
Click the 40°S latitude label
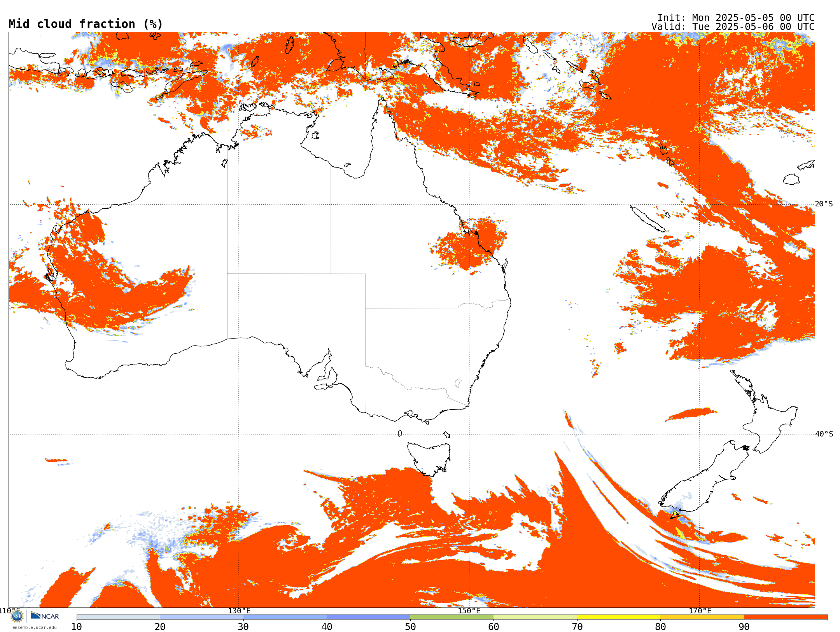tap(824, 434)
